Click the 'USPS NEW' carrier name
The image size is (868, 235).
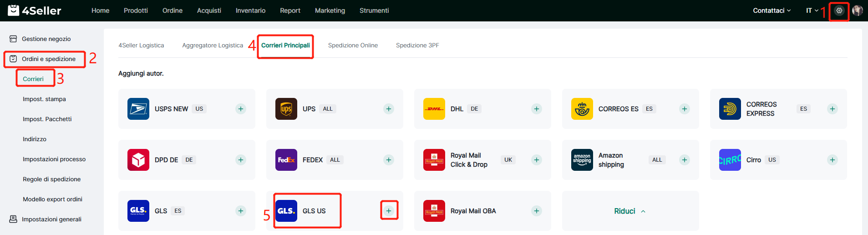[171, 109]
